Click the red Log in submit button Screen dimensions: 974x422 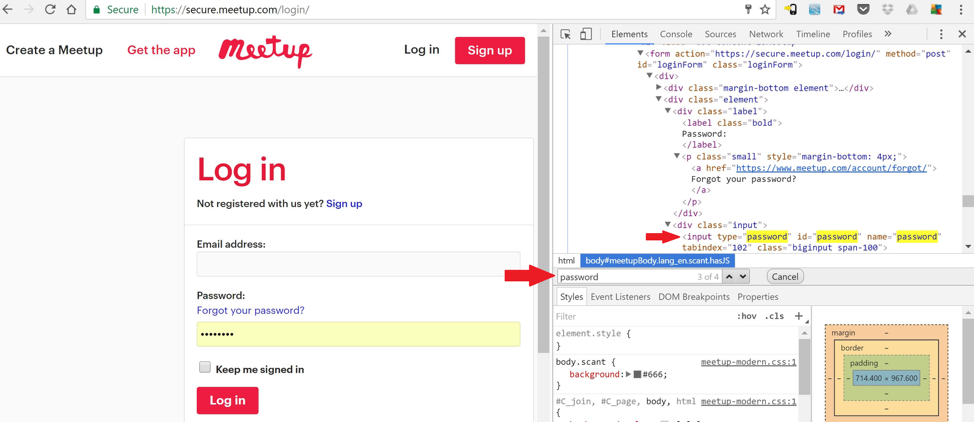[227, 400]
